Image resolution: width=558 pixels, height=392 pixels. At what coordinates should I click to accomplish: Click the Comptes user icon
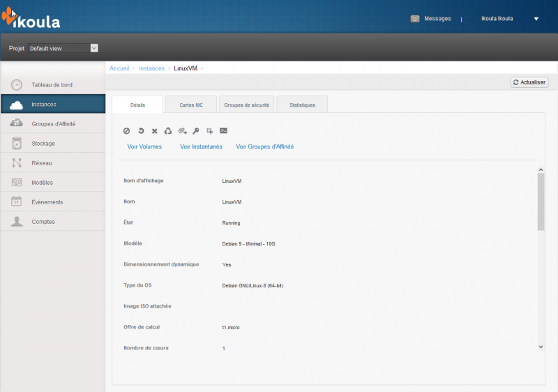coord(17,221)
